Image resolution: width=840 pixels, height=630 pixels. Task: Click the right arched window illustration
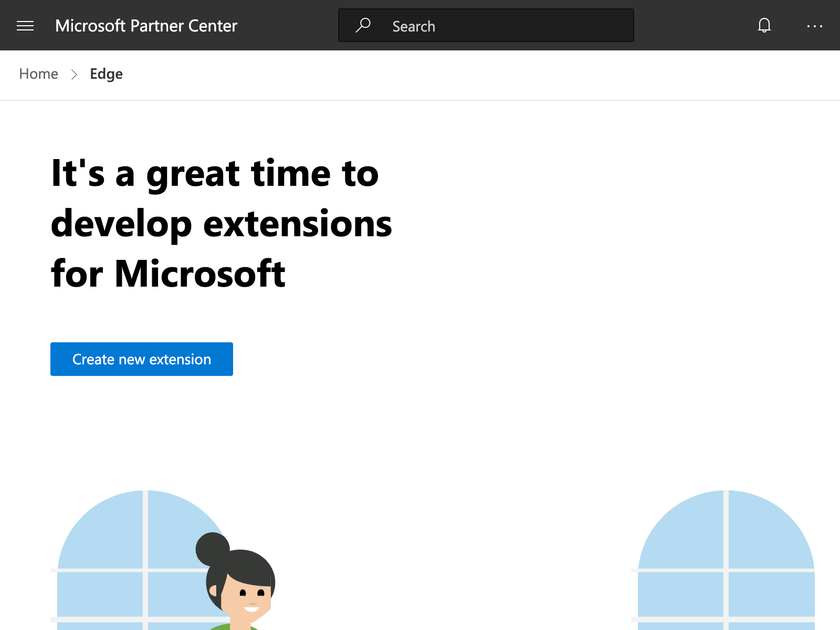pyautogui.click(x=726, y=551)
